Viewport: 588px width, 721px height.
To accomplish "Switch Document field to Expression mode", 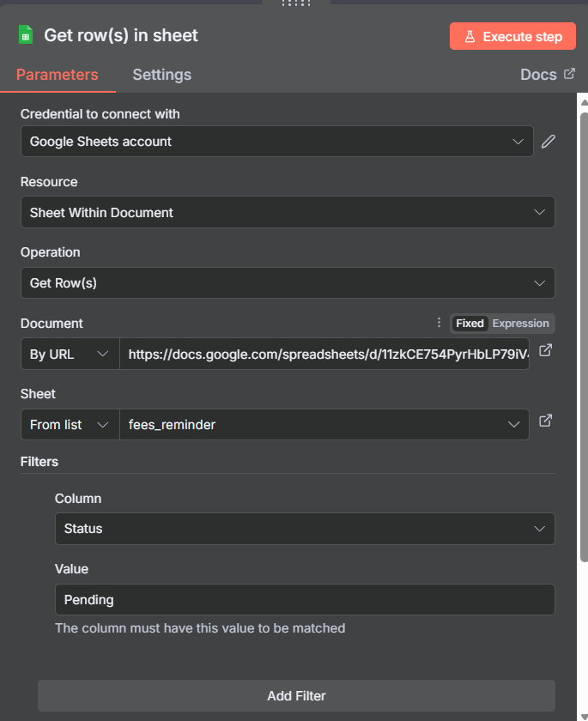I will point(520,324).
